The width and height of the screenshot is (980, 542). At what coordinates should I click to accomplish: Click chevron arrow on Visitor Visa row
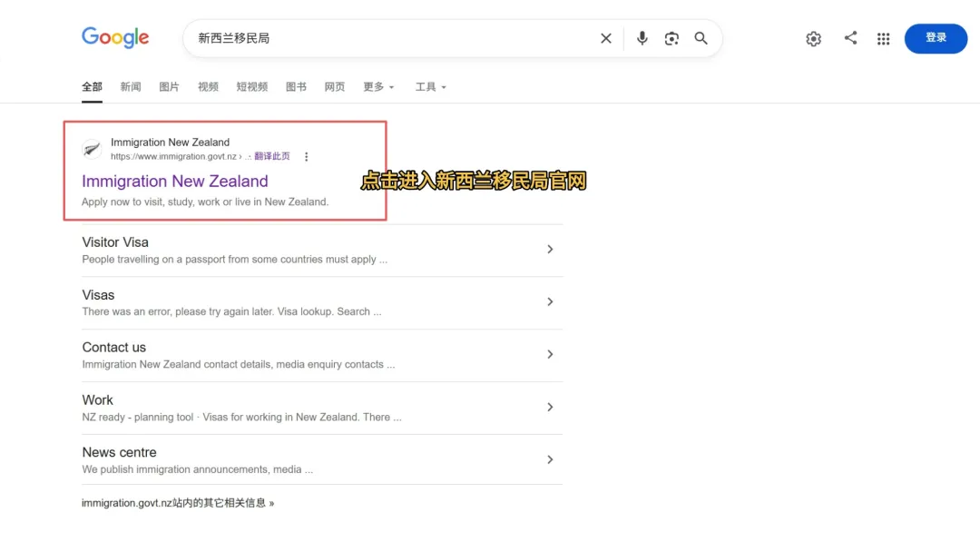click(550, 250)
